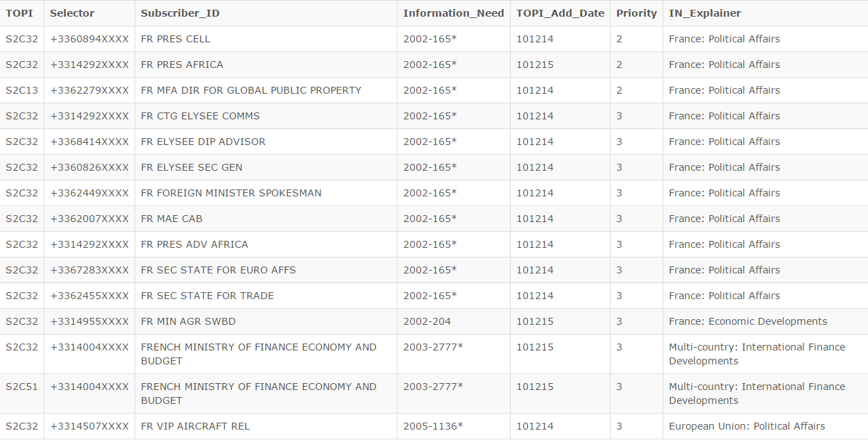The height and width of the screenshot is (440, 868).
Task: Click the 2002-204 information need cell
Action: [427, 321]
